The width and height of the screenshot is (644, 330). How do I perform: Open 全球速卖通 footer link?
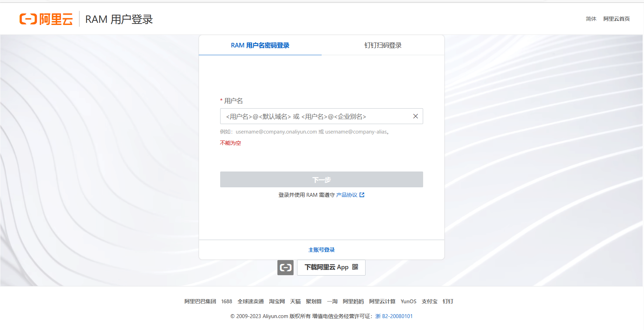coord(251,302)
